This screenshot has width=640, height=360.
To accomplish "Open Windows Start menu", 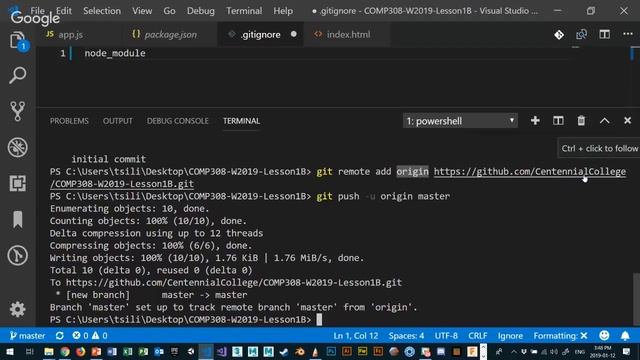I will coord(9,351).
